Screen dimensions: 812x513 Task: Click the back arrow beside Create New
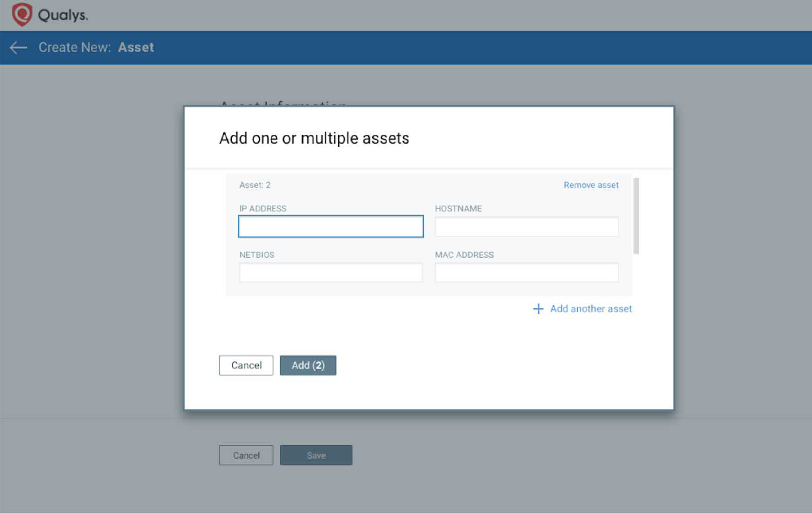click(18, 47)
